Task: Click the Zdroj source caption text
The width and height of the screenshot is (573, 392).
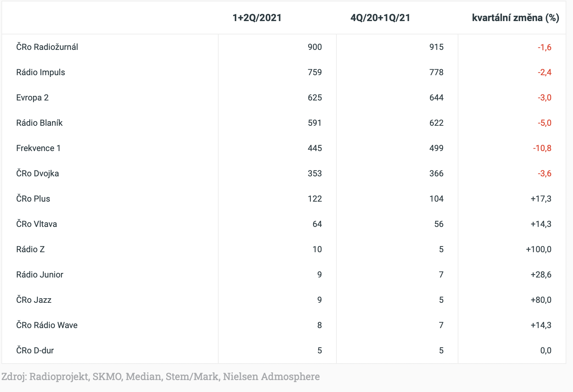Action: pyautogui.click(x=160, y=377)
